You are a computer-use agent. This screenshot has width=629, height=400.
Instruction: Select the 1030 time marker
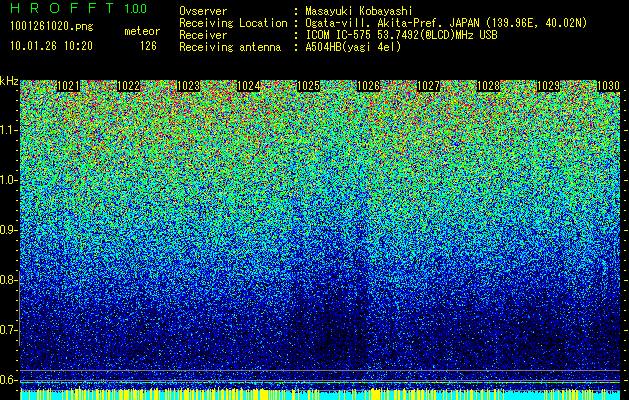click(x=608, y=86)
